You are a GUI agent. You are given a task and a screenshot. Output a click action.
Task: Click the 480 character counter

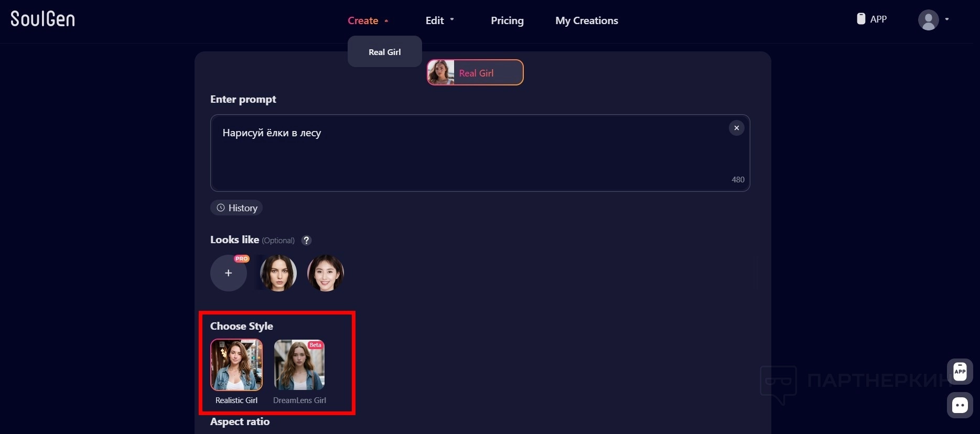(738, 179)
